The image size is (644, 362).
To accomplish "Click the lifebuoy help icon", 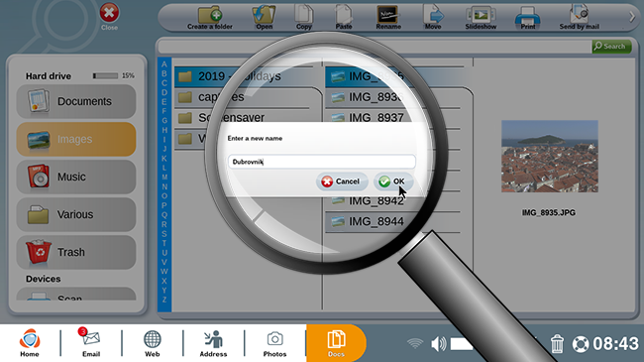I will click(x=581, y=344).
